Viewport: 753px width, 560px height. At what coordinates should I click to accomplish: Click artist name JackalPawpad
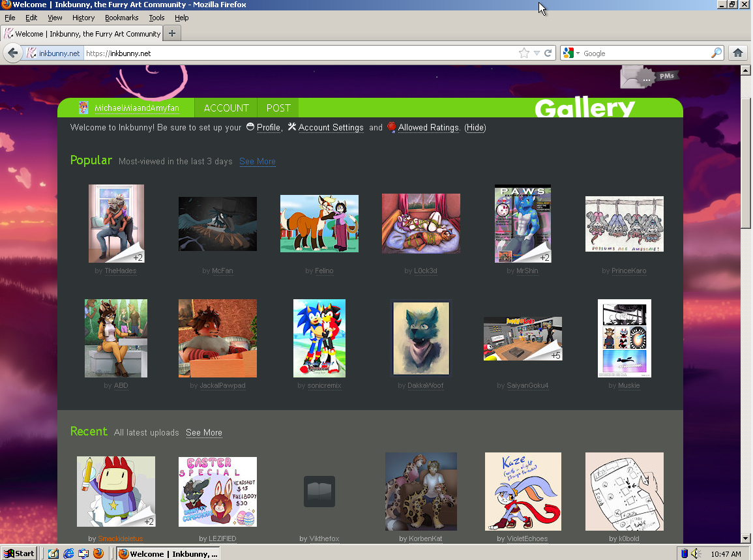pos(222,385)
